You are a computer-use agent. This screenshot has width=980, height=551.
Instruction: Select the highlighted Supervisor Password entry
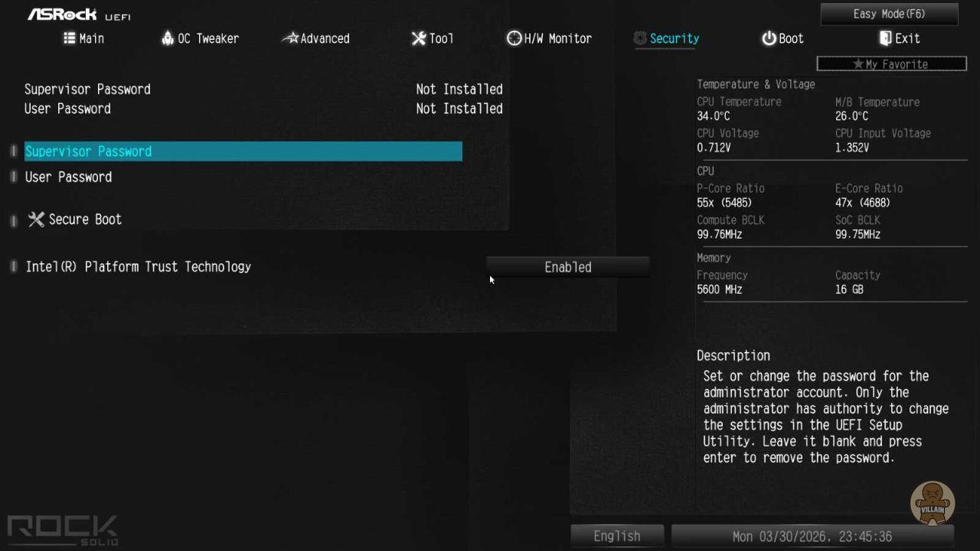point(243,152)
